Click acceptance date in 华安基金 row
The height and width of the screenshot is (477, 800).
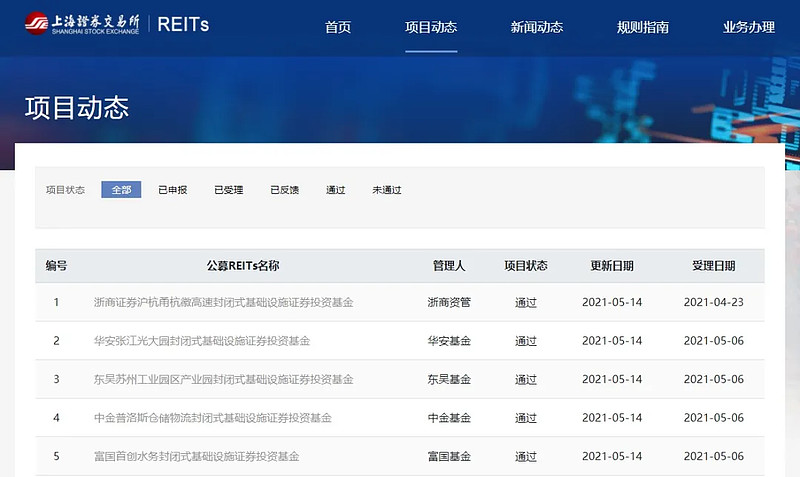[x=714, y=341]
